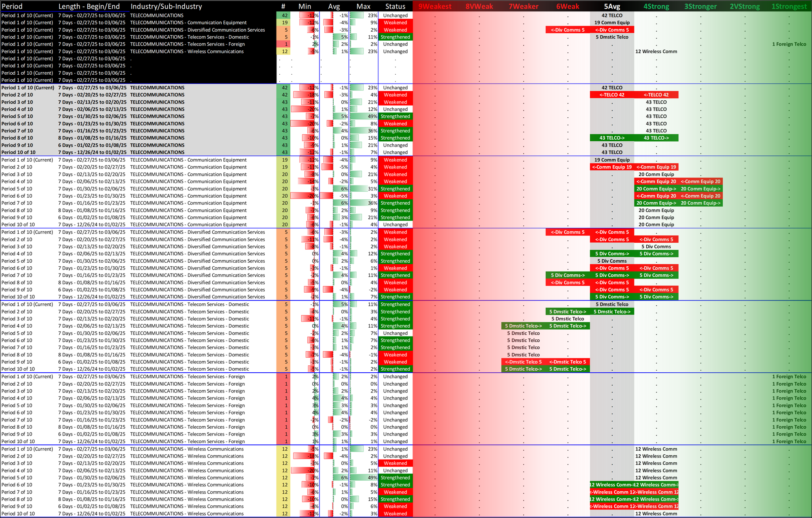
Task: Click the Status column header
Action: coord(395,6)
